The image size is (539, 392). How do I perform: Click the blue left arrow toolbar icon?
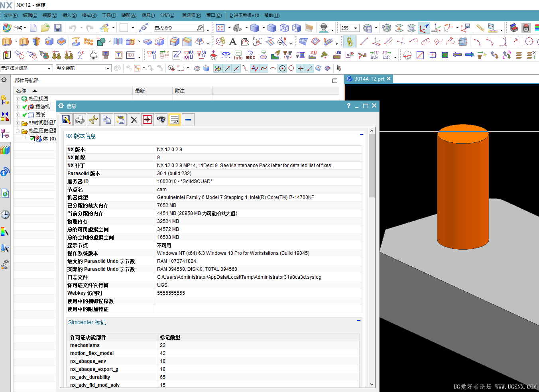(x=457, y=55)
